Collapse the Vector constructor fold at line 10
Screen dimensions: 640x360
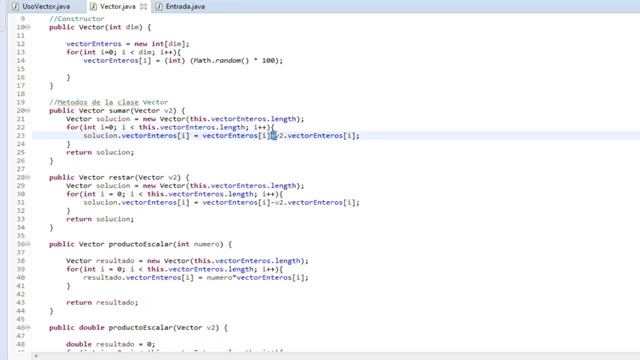click(28, 27)
